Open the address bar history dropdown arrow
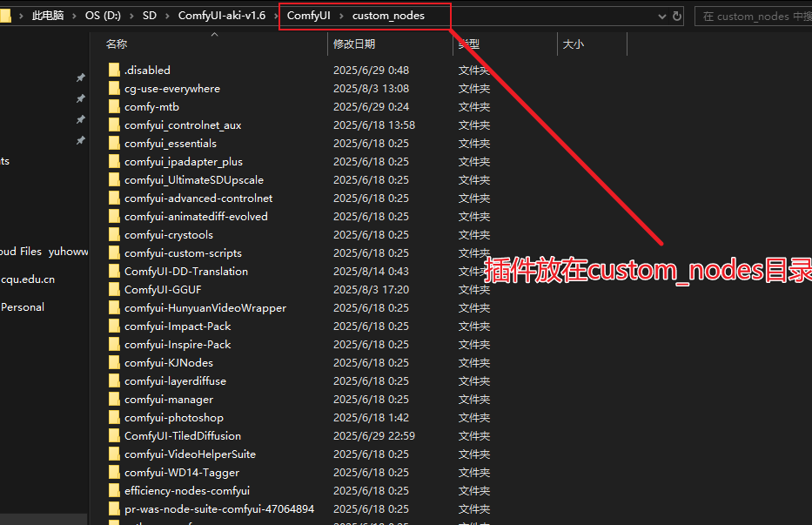The height and width of the screenshot is (525, 812). pyautogui.click(x=661, y=17)
